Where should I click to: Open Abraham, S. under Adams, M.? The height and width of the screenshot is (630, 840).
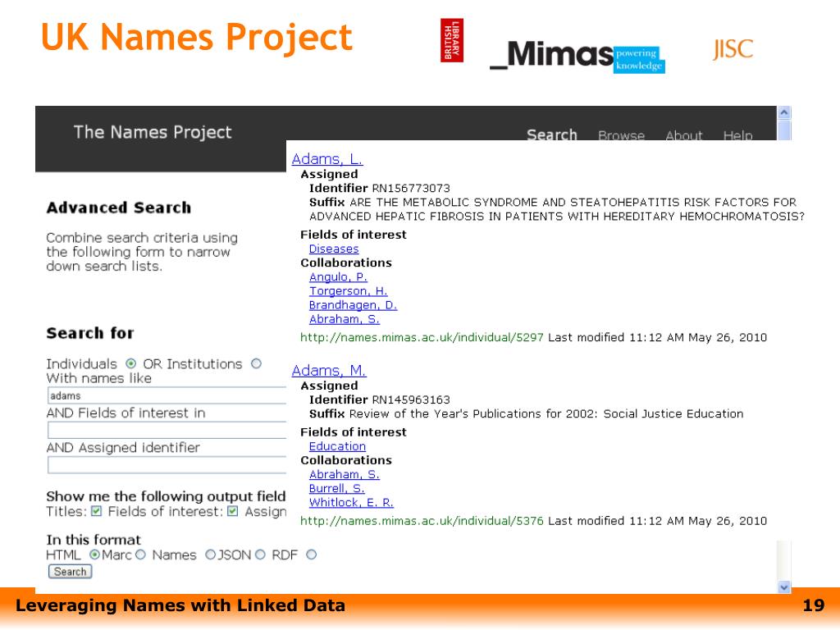point(345,474)
